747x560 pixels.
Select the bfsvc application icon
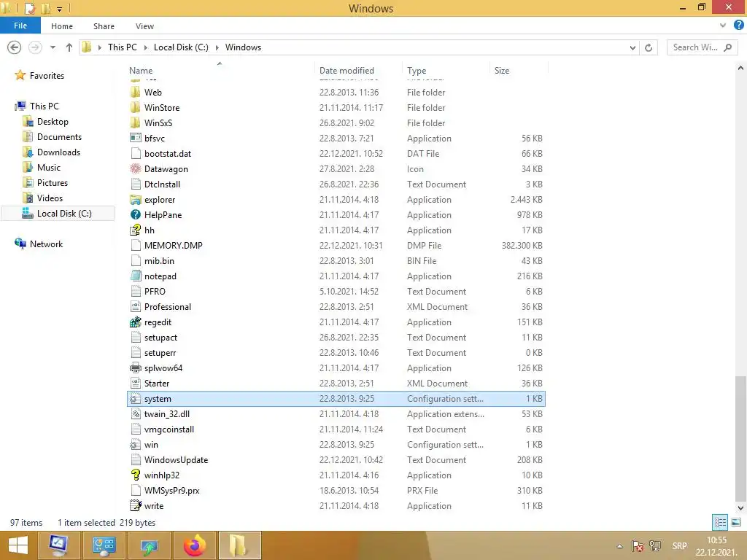[x=136, y=138]
